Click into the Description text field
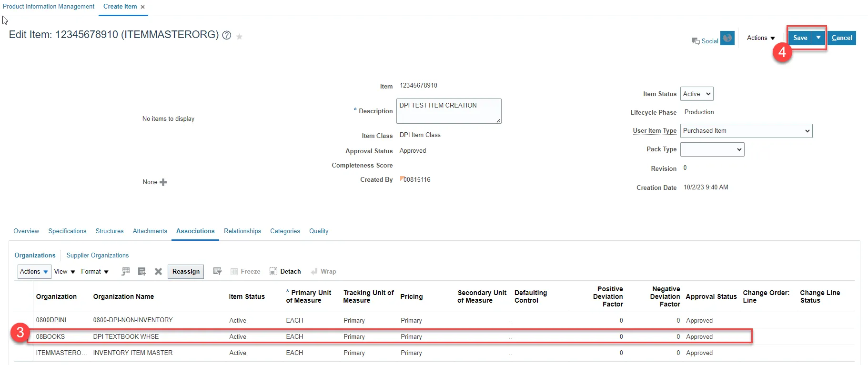This screenshot has height=365, width=868. (448, 111)
